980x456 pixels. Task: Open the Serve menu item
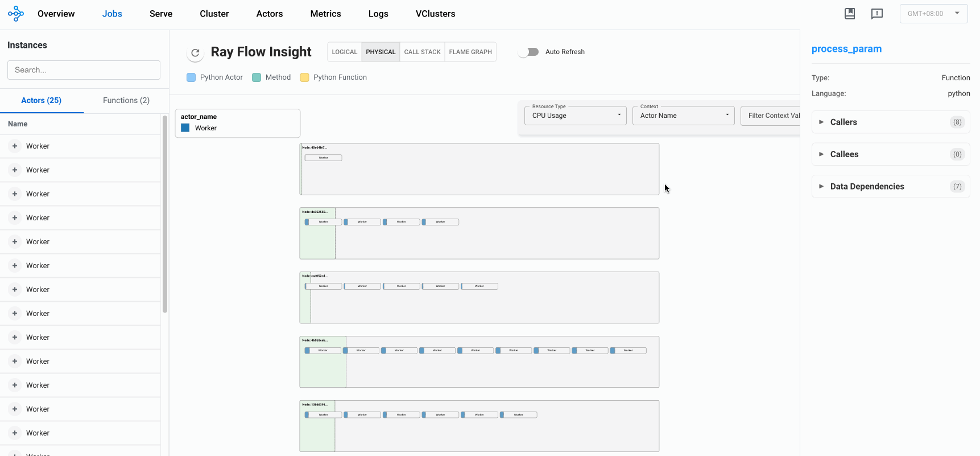pos(161,14)
